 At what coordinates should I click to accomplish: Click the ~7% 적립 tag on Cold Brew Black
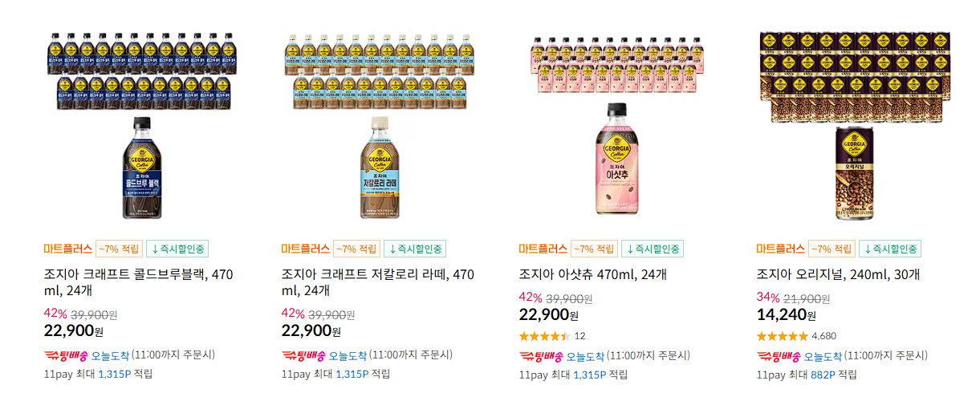[119, 249]
